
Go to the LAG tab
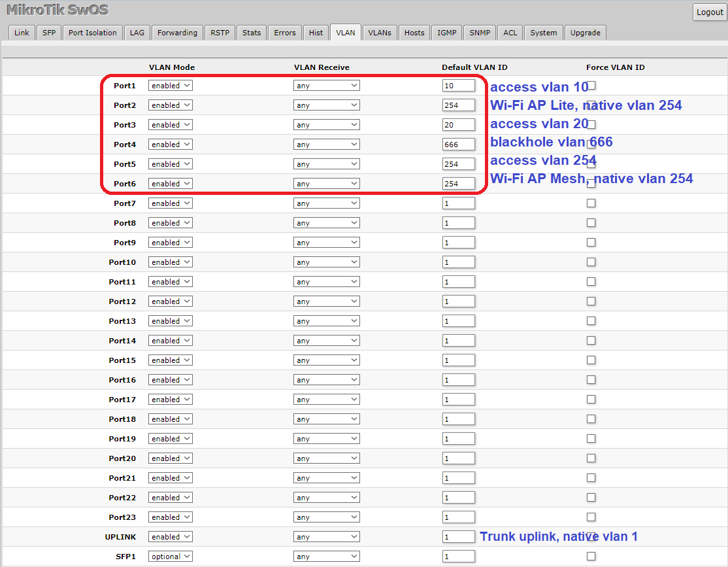(137, 33)
